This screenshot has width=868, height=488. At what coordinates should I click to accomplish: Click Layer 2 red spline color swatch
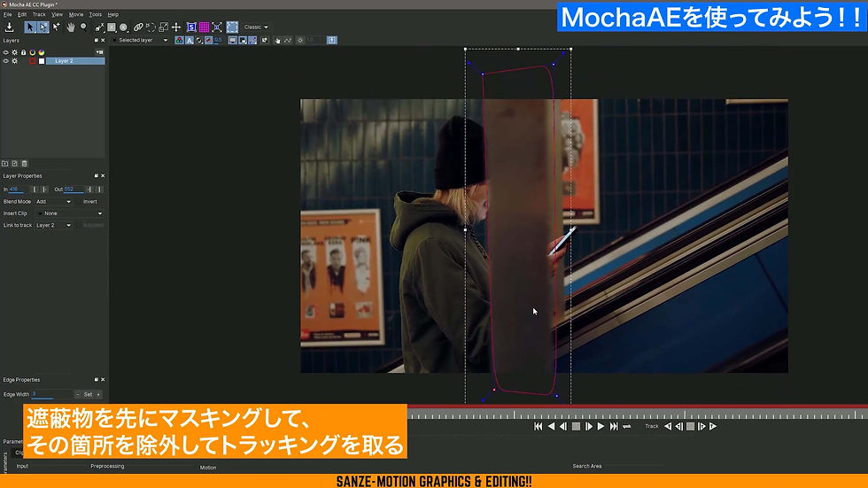click(x=33, y=61)
